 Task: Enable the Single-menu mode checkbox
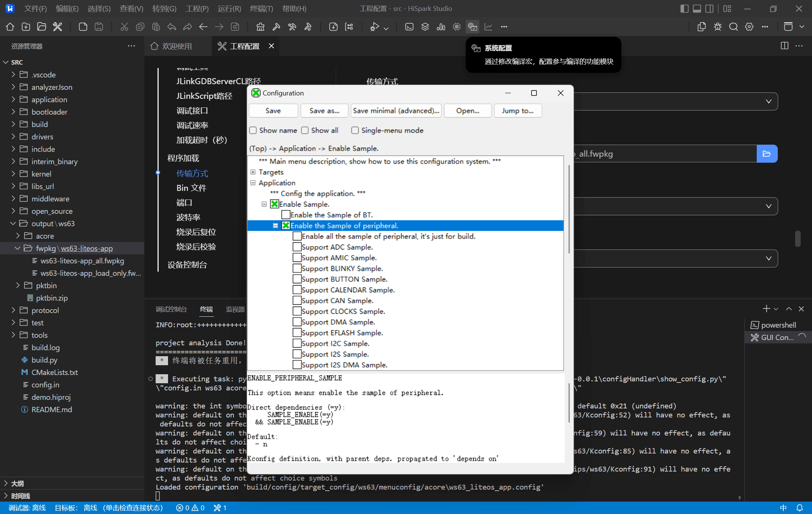(x=355, y=130)
